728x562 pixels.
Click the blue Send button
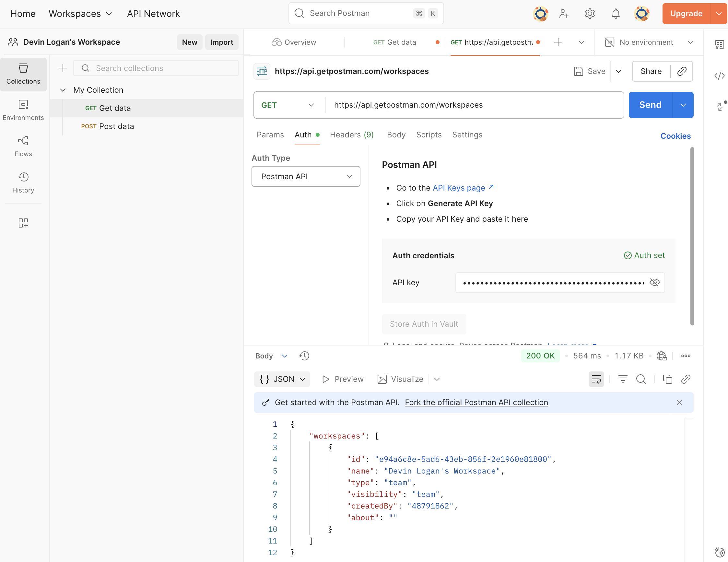tap(650, 105)
